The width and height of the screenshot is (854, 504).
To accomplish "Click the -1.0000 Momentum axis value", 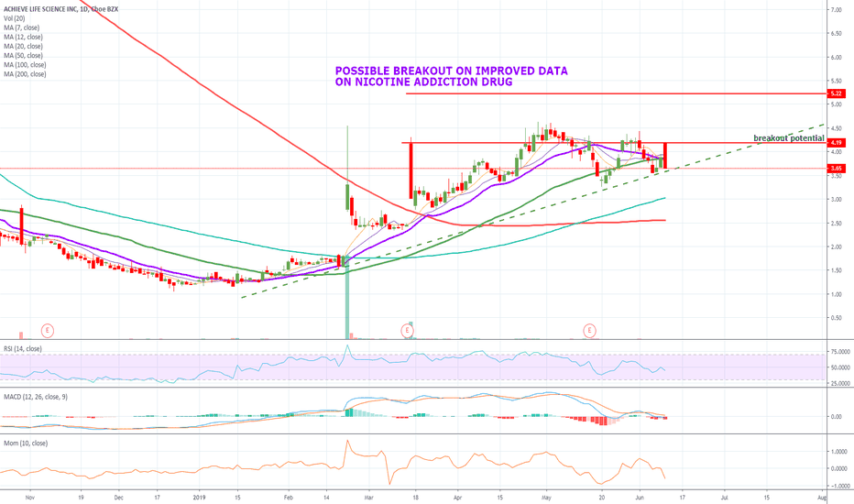I will 838,487.
